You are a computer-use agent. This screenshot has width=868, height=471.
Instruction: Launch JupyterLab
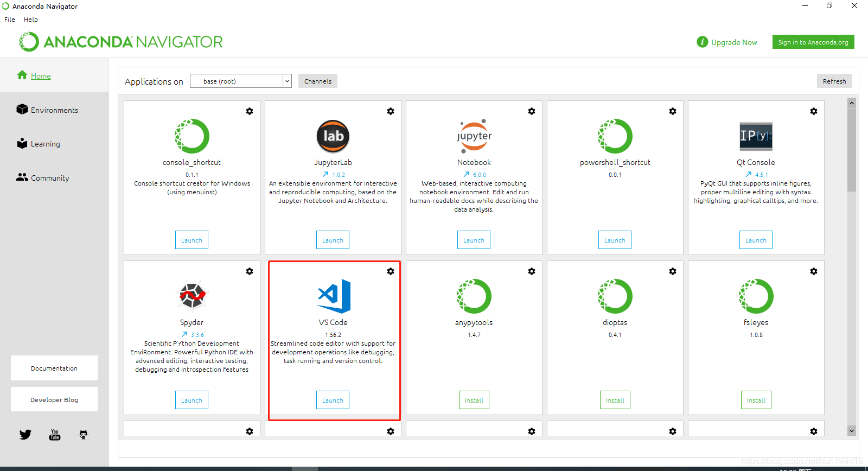click(x=333, y=240)
